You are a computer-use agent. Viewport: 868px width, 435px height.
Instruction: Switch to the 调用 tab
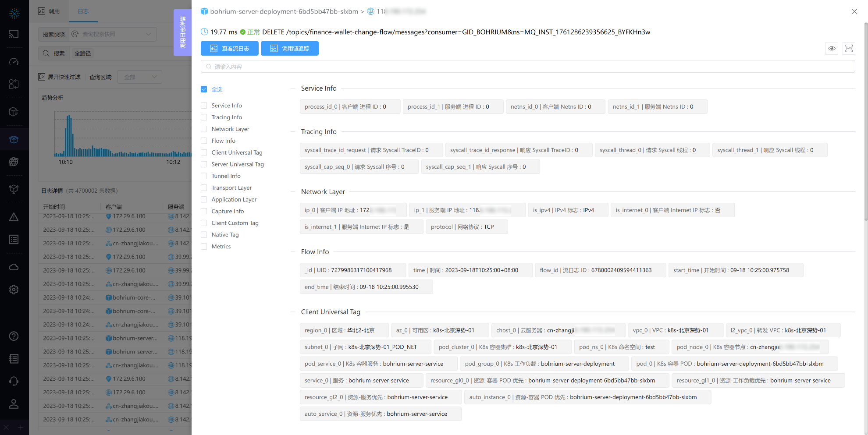point(49,11)
